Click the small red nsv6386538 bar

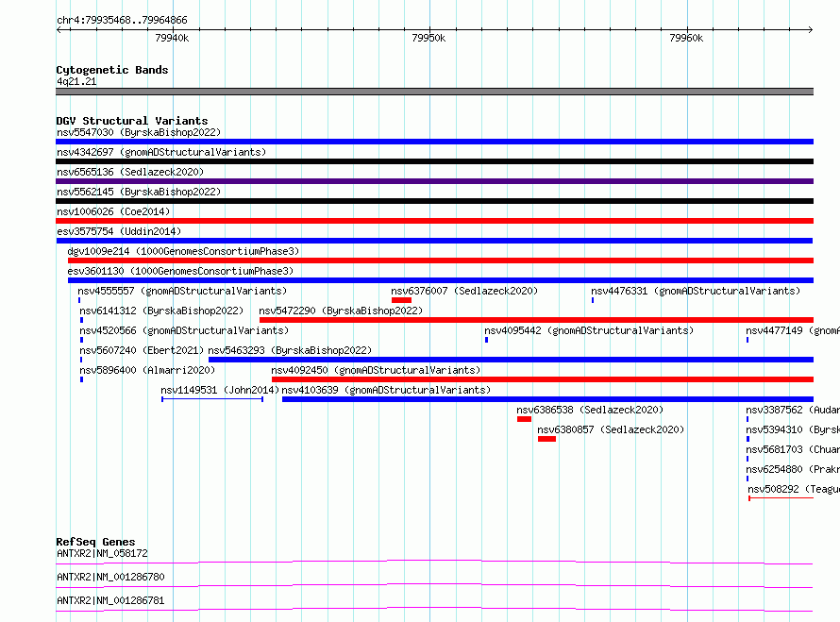tap(524, 419)
